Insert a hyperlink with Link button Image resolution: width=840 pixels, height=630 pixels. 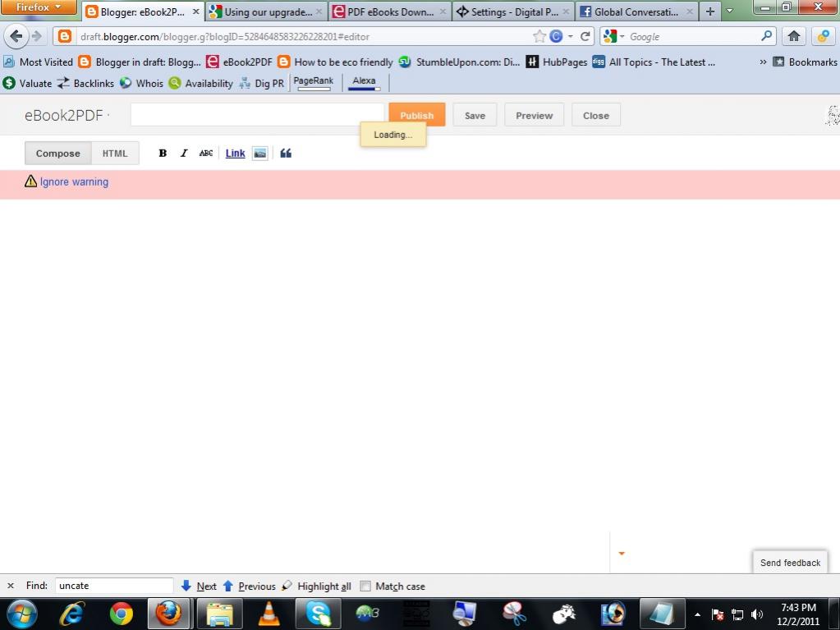coord(235,154)
